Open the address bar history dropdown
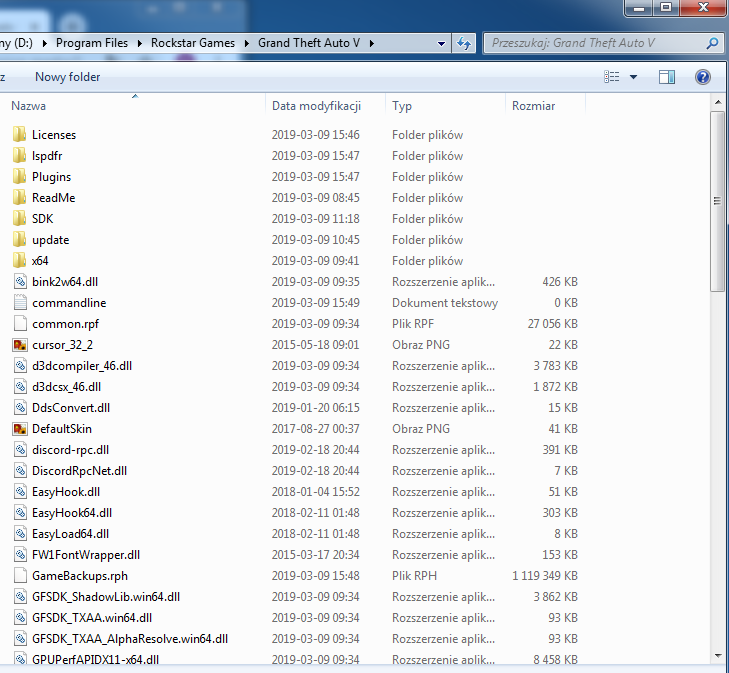 coord(441,44)
